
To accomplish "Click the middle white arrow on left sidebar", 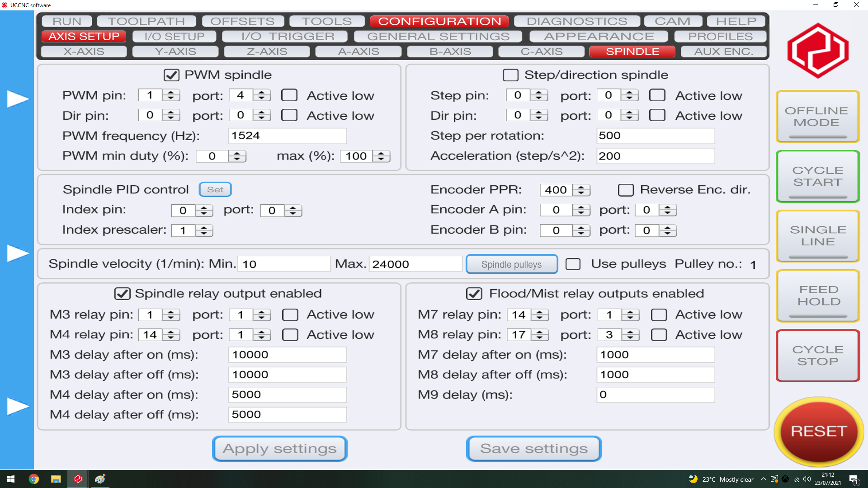I will (x=17, y=253).
